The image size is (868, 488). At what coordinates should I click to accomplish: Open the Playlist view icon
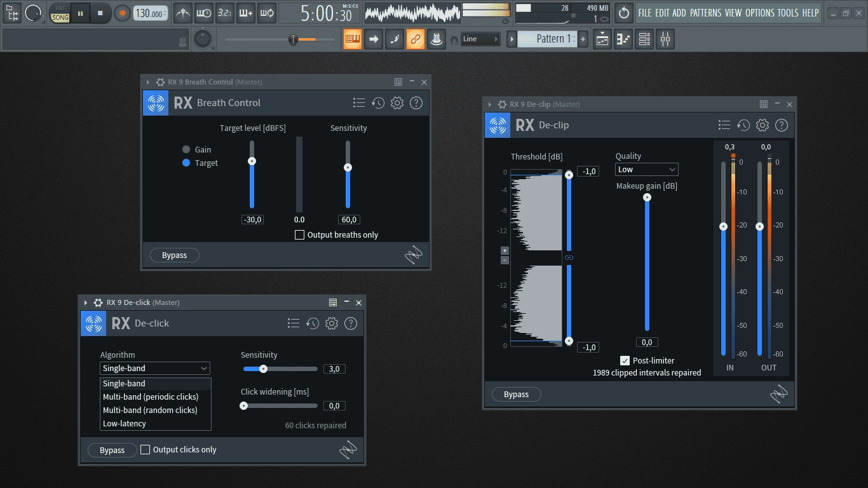pos(602,39)
